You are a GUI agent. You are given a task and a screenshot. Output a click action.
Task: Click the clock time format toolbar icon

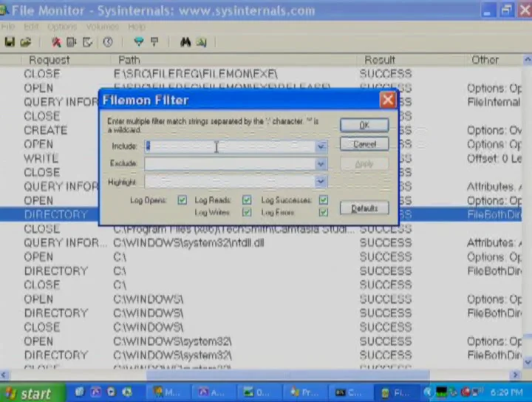tap(108, 42)
